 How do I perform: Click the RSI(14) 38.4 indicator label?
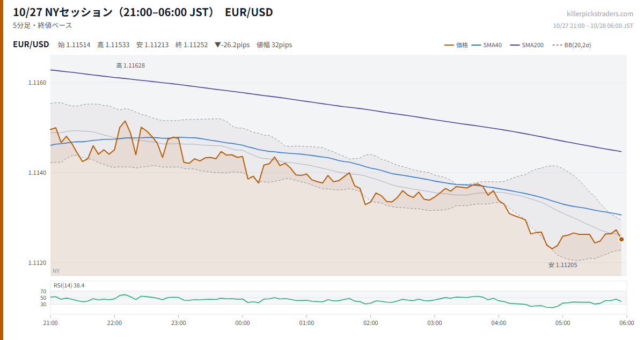click(69, 285)
